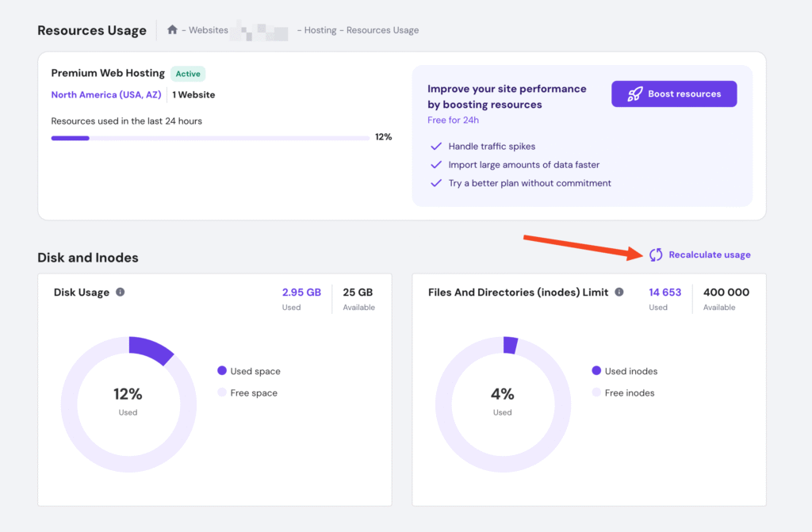Screen dimensions: 812x532
Task: Click the 24-hour resources progress bar
Action: tap(210, 138)
